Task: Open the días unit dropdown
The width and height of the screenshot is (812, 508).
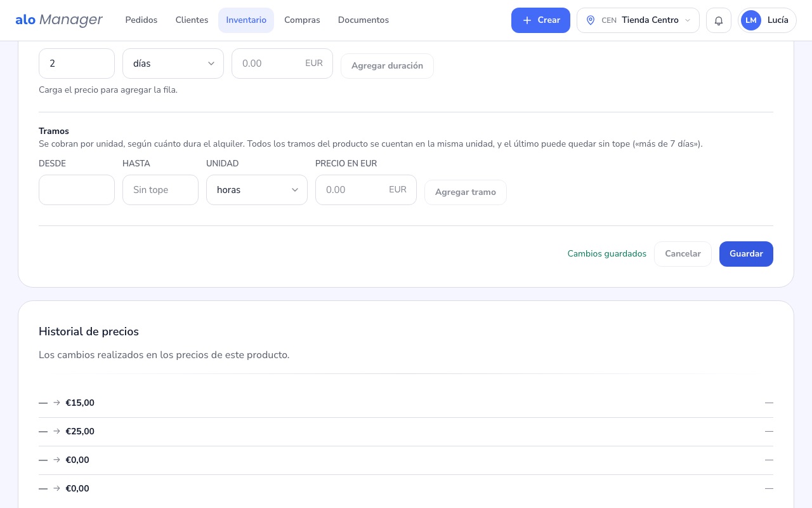Action: point(173,63)
